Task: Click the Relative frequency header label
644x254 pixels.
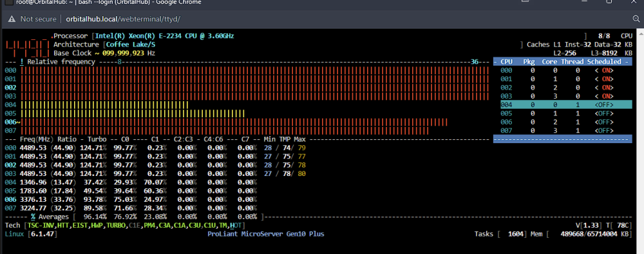Action: (x=61, y=62)
